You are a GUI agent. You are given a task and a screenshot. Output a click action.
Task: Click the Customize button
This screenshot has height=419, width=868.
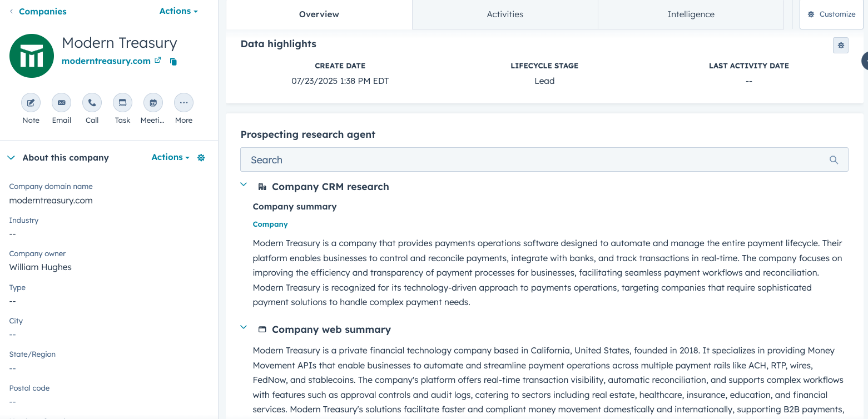(x=831, y=14)
